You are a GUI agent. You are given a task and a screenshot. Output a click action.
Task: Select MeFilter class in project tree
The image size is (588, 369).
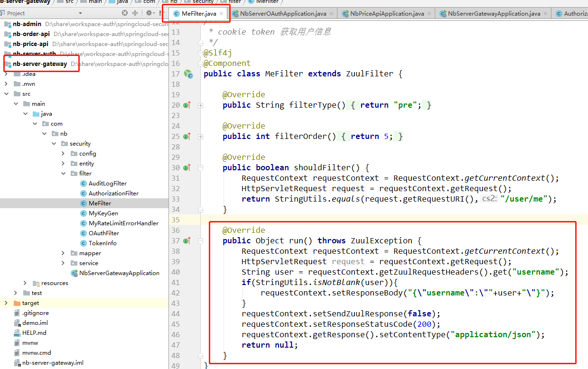coord(100,203)
